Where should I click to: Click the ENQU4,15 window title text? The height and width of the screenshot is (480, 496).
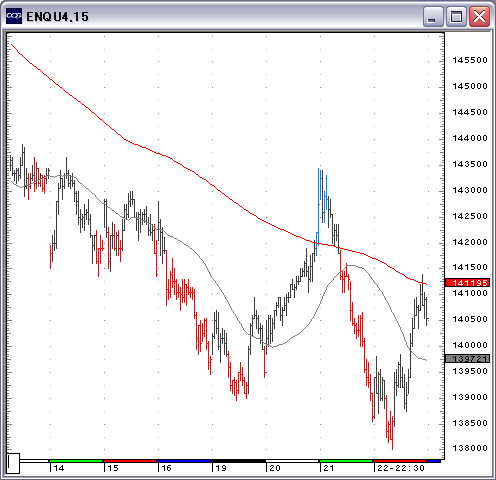pyautogui.click(x=57, y=17)
